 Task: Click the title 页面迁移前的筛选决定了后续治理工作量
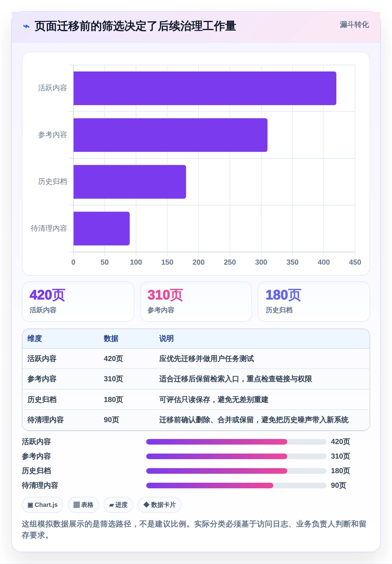click(135, 26)
